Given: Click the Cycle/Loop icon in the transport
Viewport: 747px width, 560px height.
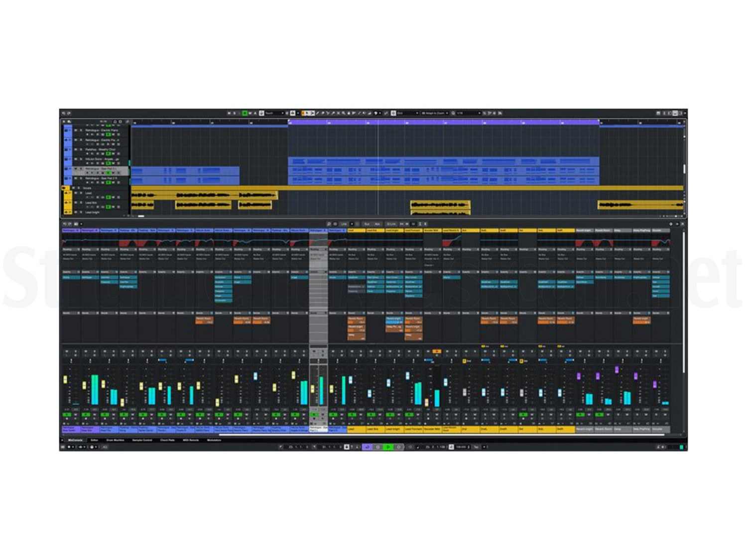Looking at the screenshot, I should click(x=368, y=448).
